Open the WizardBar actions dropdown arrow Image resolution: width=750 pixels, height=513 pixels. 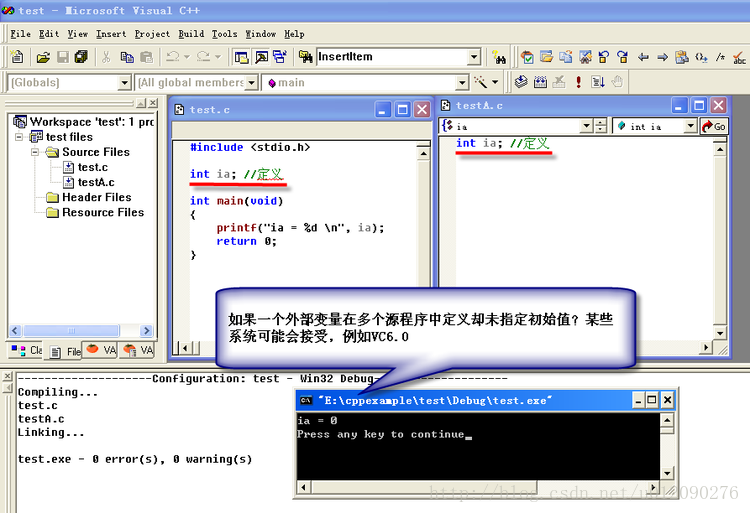coord(495,82)
